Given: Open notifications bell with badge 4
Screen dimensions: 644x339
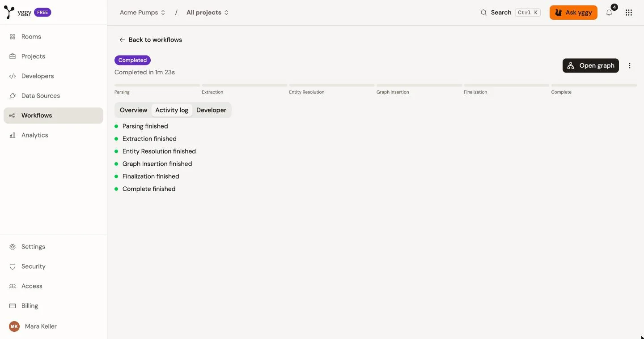Looking at the screenshot, I should pyautogui.click(x=609, y=13).
